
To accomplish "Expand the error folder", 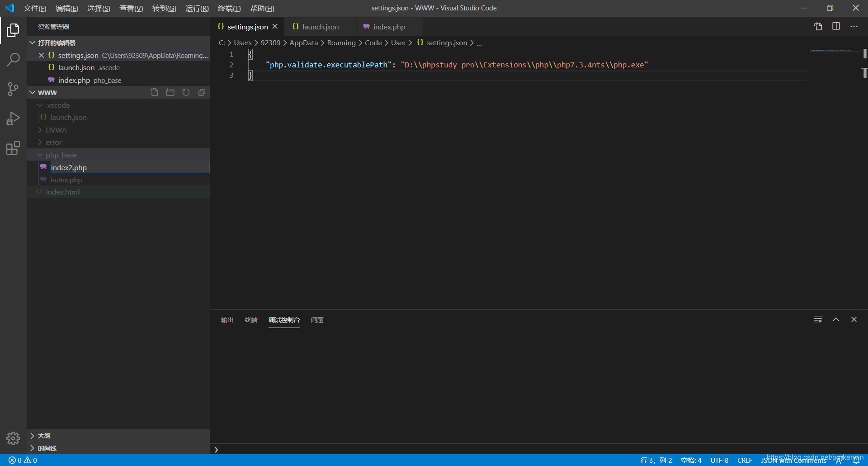I will pyautogui.click(x=40, y=142).
